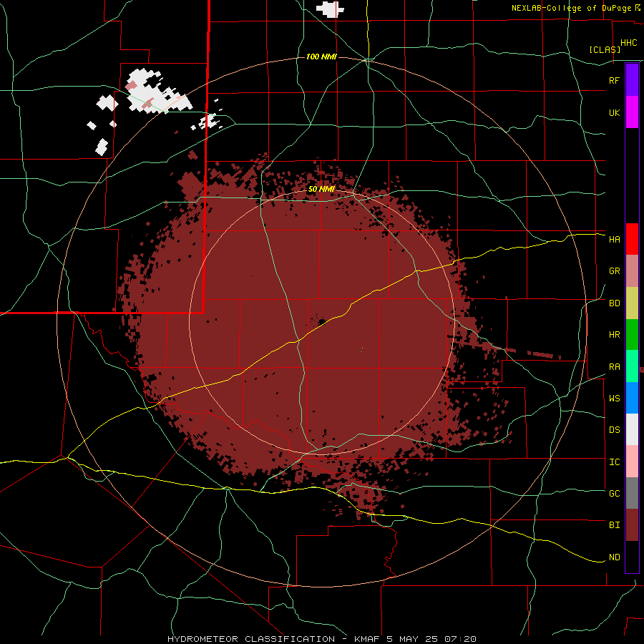The width and height of the screenshot is (644, 644).
Task: Select the gray GC legend swatch
Action: (x=632, y=493)
